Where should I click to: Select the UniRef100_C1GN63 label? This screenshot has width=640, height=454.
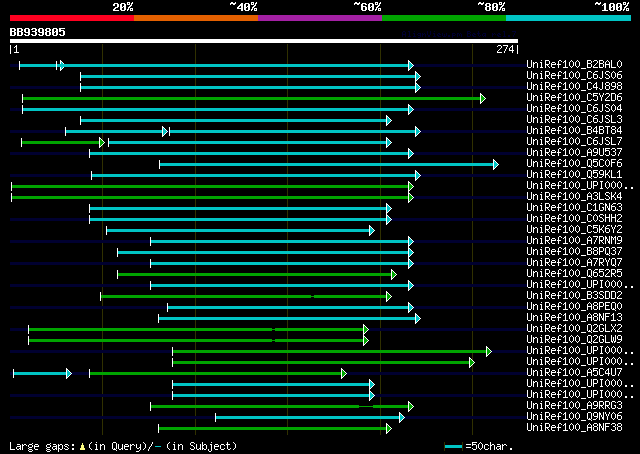pos(574,208)
